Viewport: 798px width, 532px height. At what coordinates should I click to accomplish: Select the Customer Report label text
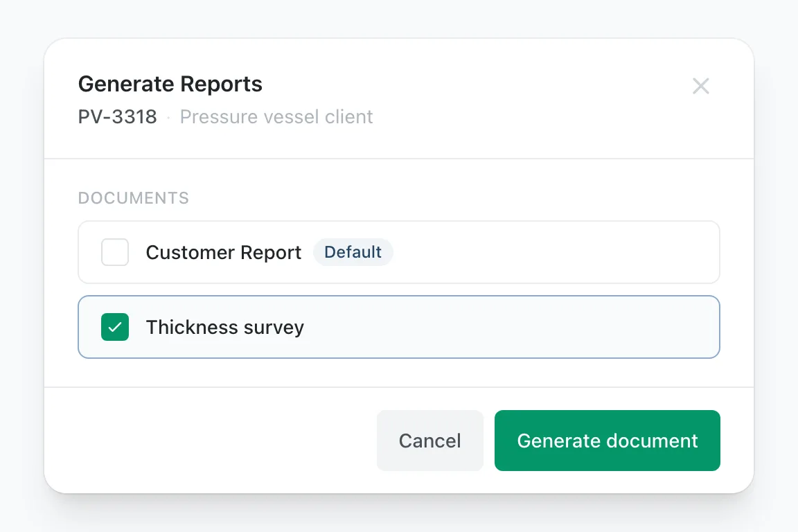pos(224,253)
